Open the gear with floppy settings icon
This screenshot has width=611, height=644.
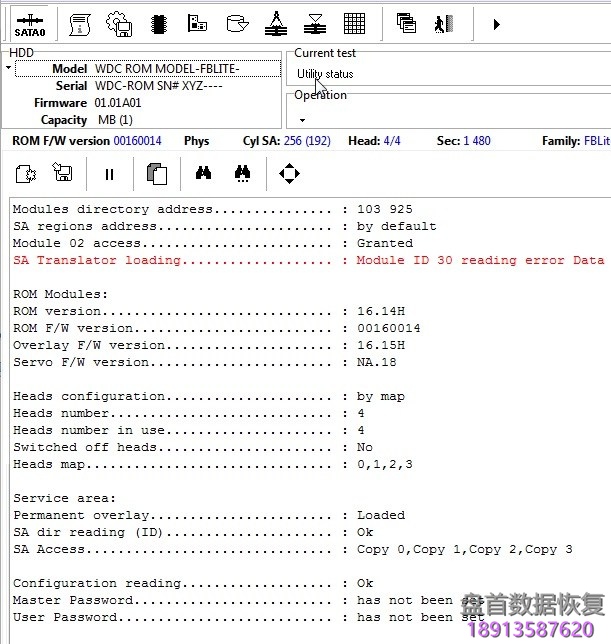click(x=119, y=24)
